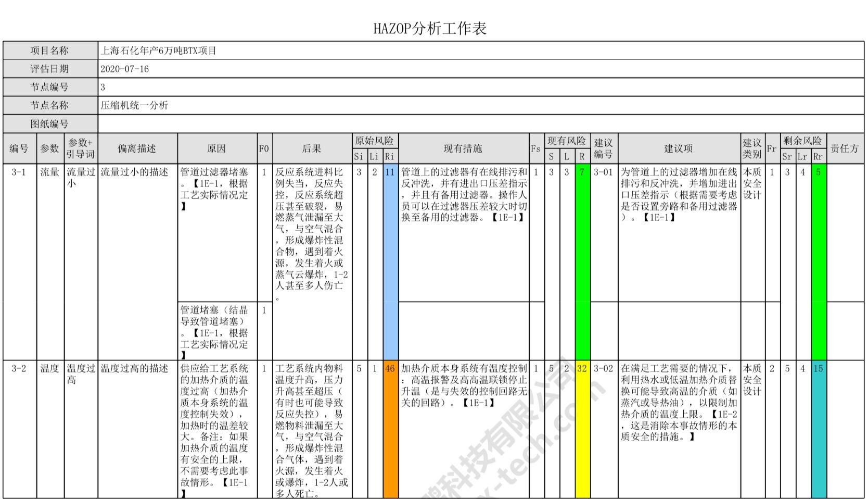Click the '责任方' column header
Viewport: 868px width, 499px height.
coord(845,148)
